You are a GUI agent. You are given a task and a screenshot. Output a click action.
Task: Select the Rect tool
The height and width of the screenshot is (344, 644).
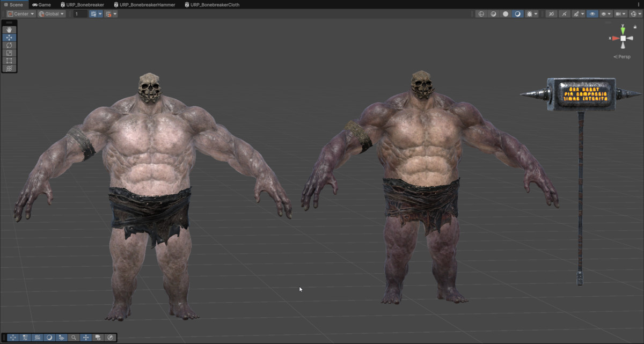(9, 61)
